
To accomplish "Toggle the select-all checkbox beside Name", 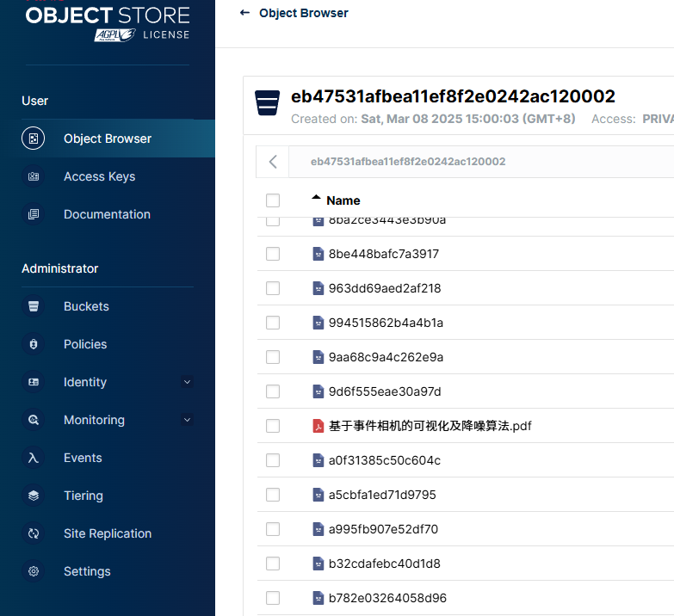I will pyautogui.click(x=273, y=200).
